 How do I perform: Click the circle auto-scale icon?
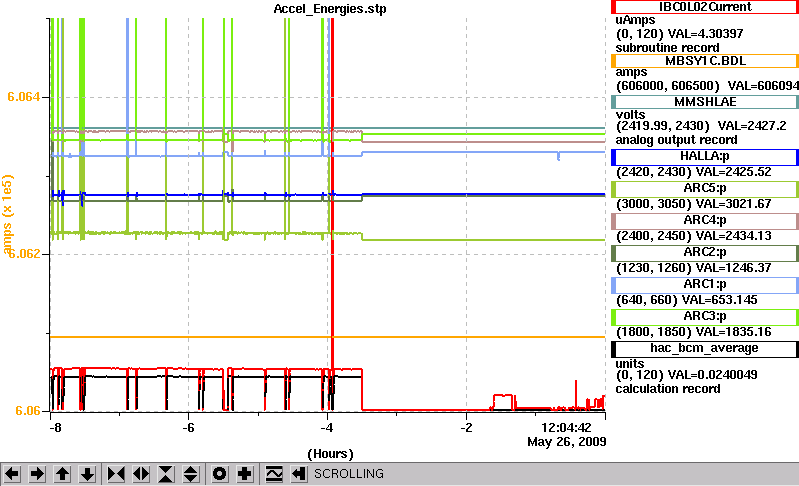click(220, 474)
